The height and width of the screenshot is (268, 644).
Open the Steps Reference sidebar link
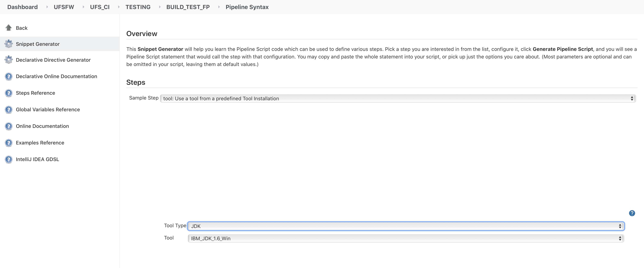[35, 93]
